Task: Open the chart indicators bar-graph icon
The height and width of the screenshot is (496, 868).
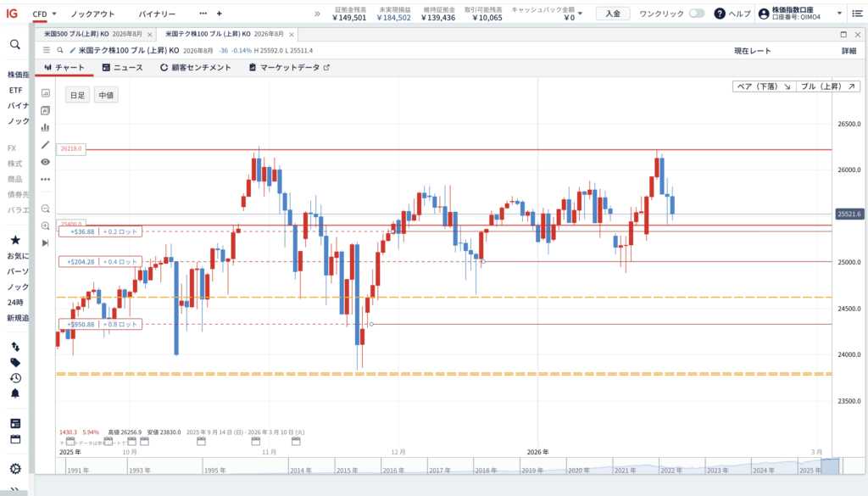Action: (x=46, y=127)
